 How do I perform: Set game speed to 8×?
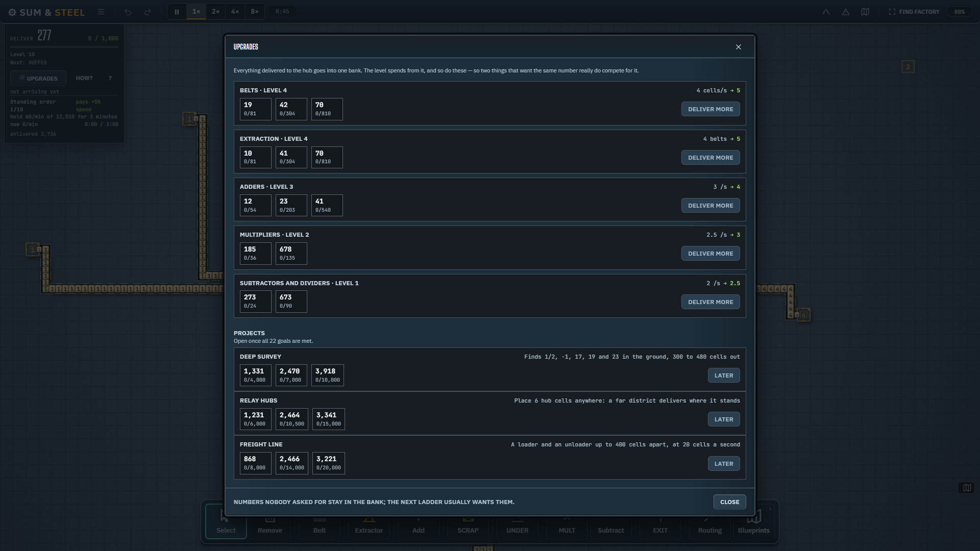(254, 12)
